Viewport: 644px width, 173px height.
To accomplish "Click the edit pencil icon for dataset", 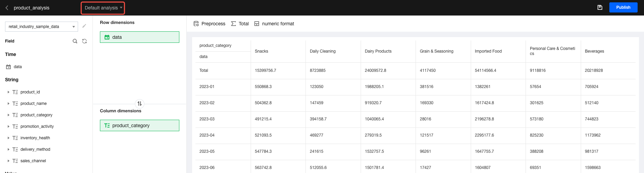I will pyautogui.click(x=84, y=26).
